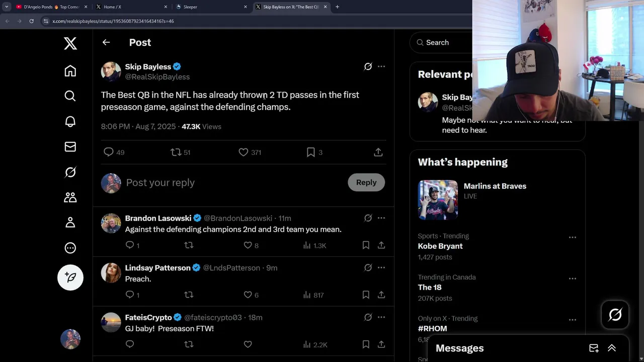Bookmark Lindsay Patterson's reply
Viewport: 644px width, 362px height.
click(x=366, y=295)
